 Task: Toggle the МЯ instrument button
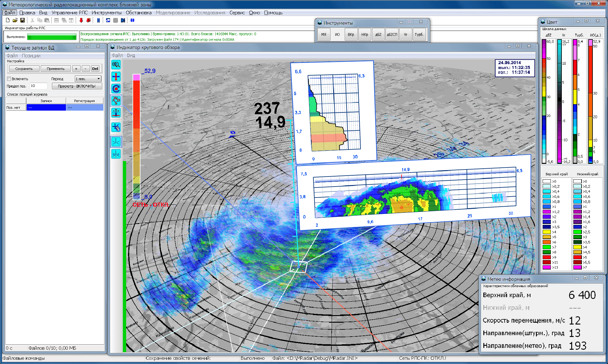(324, 35)
